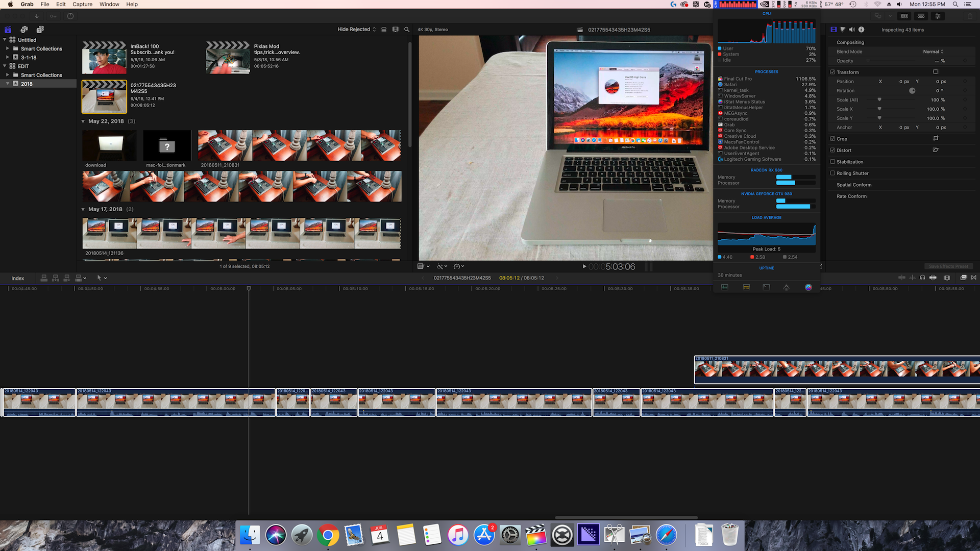Screen dimensions: 980x551
Task: Launch Final Cut Pro from the Dock
Action: [x=536, y=535]
